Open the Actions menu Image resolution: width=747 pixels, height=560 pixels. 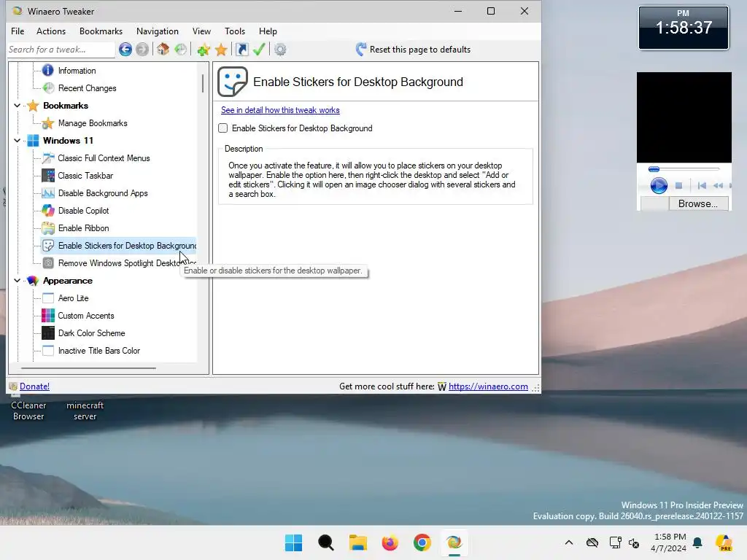tap(51, 31)
